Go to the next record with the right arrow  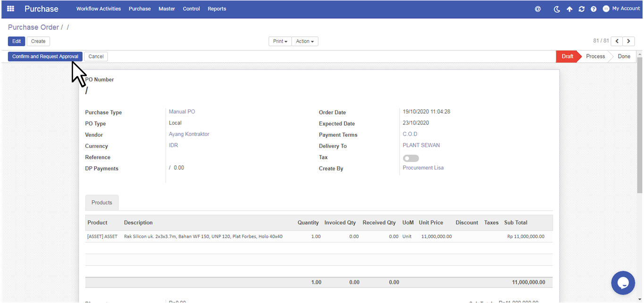click(628, 41)
